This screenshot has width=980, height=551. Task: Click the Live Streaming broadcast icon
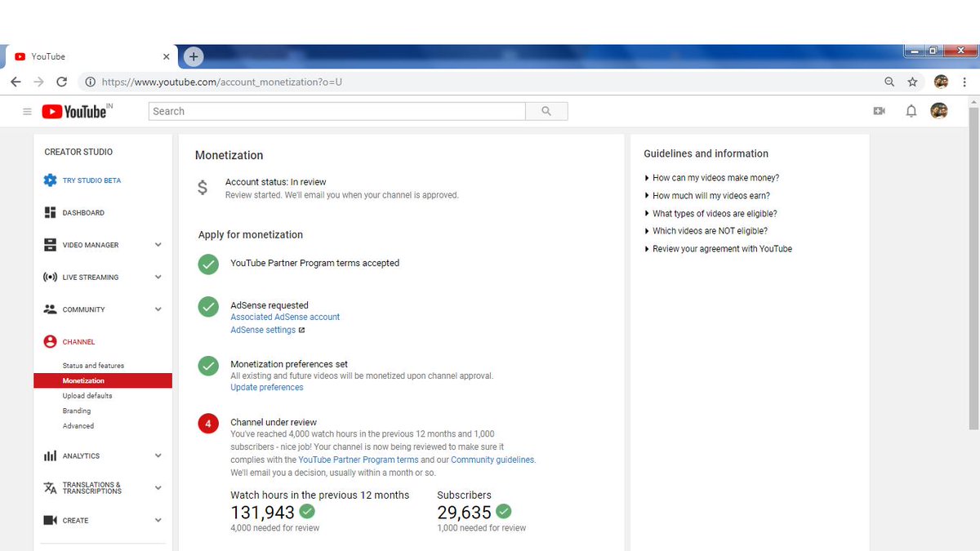click(50, 278)
